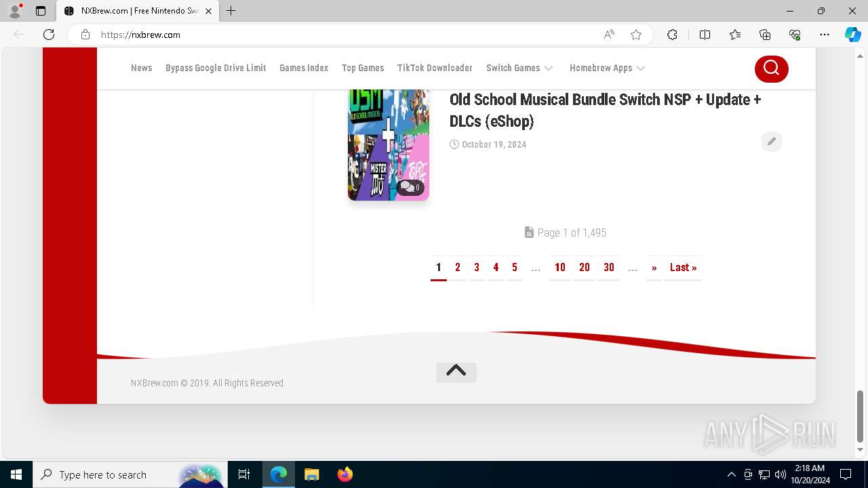Open the Copilot sidebar icon
Image resolution: width=868 pixels, height=488 pixels.
click(853, 35)
